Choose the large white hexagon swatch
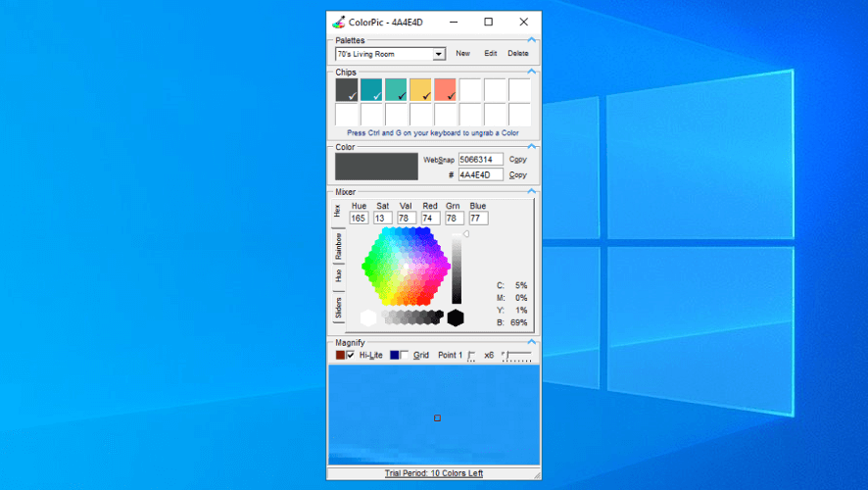The height and width of the screenshot is (490, 868). click(x=368, y=318)
